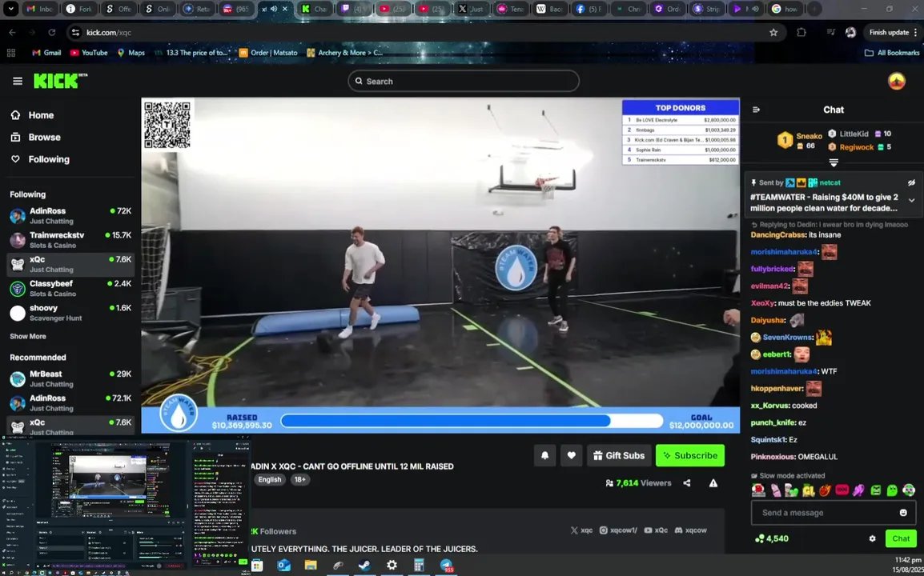Click the share icon beside Viewers count

[686, 483]
